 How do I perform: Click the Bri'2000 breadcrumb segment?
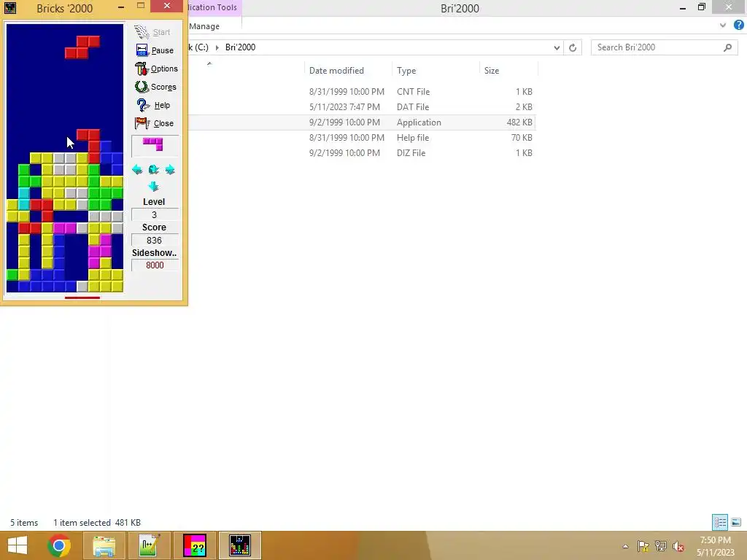point(240,47)
